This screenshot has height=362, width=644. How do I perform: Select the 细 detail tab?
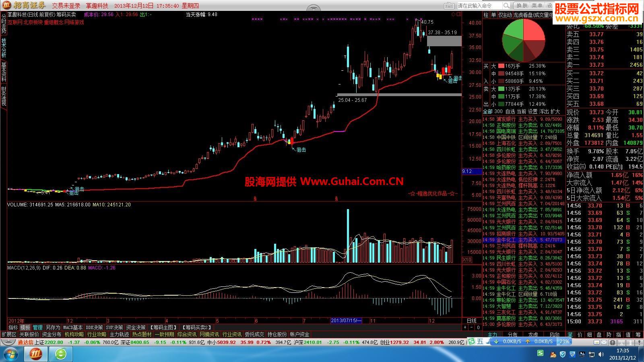click(x=590, y=335)
